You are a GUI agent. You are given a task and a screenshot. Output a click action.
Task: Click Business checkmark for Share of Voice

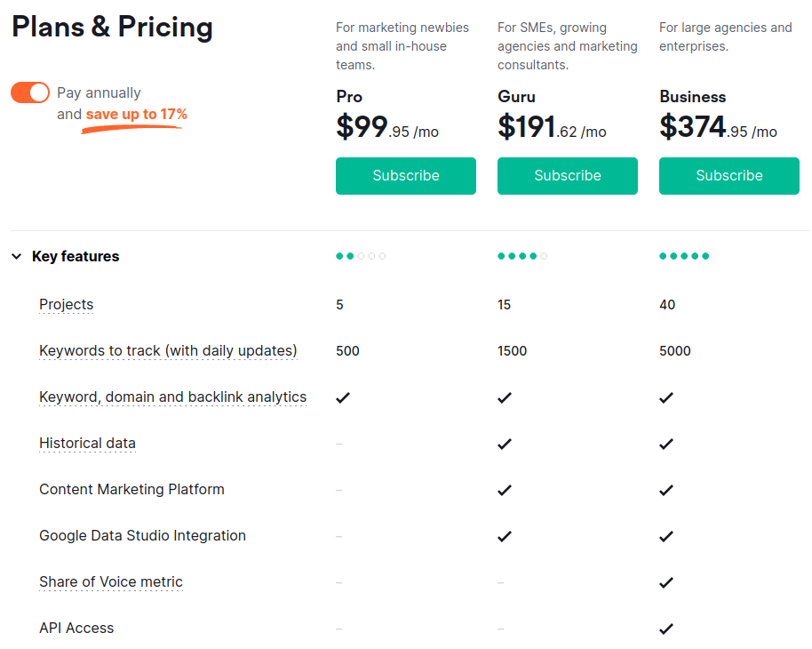(x=666, y=582)
